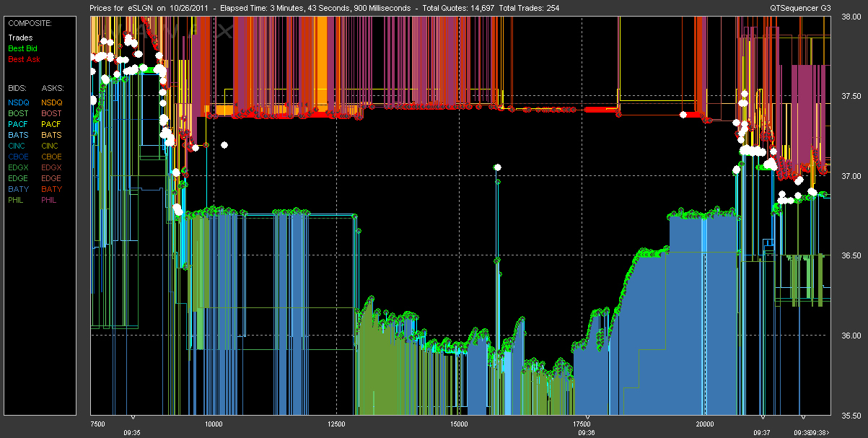The image size is (868, 438).
Task: Click the COMPOSITE: legend heading
Action: point(30,23)
